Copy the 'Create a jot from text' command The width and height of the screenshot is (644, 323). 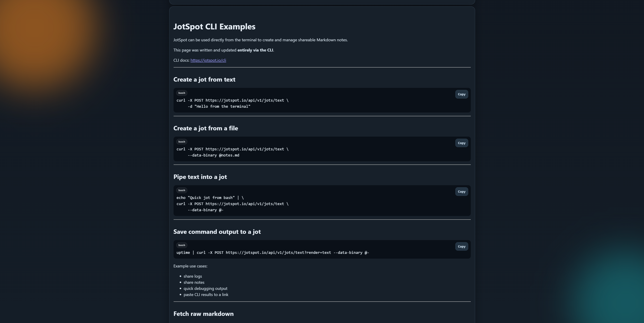(461, 94)
